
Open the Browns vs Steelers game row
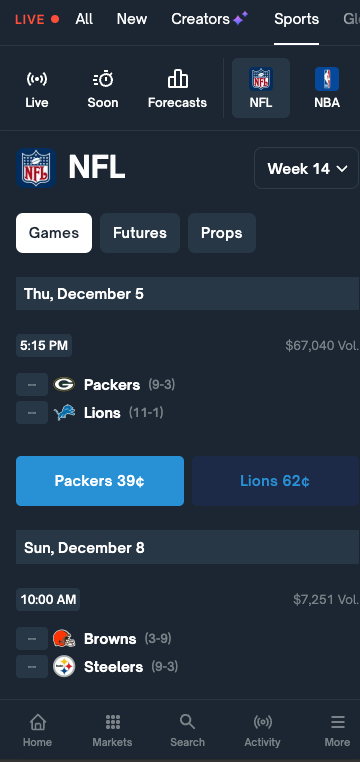pyautogui.click(x=188, y=652)
